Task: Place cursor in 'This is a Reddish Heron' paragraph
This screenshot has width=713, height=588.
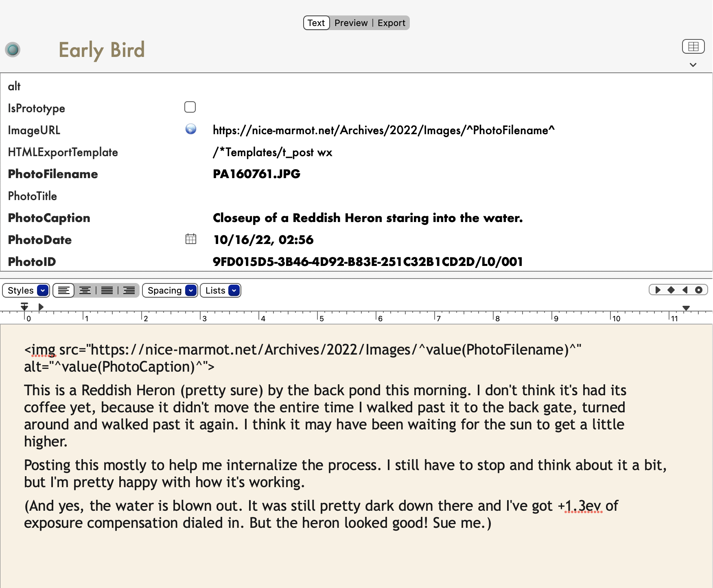Action: (x=326, y=416)
